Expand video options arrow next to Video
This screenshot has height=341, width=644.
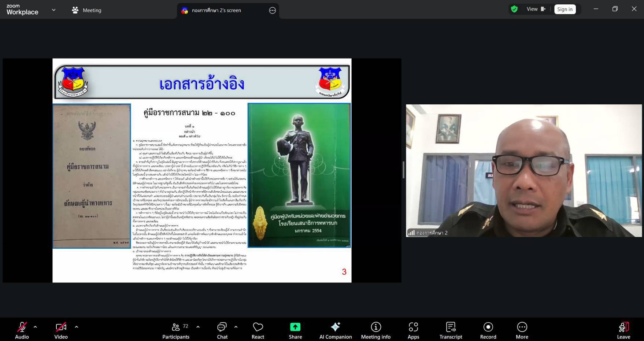pos(77,327)
